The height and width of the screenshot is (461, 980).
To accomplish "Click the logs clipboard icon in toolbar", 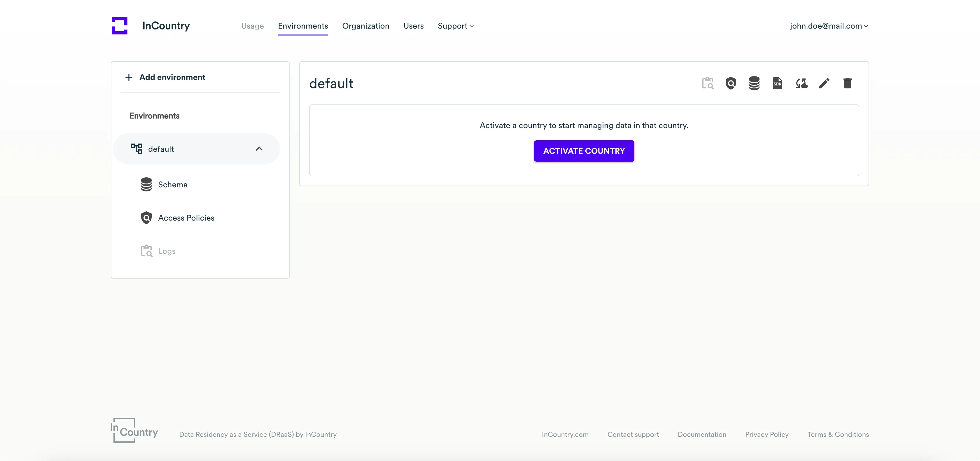I will tap(708, 83).
